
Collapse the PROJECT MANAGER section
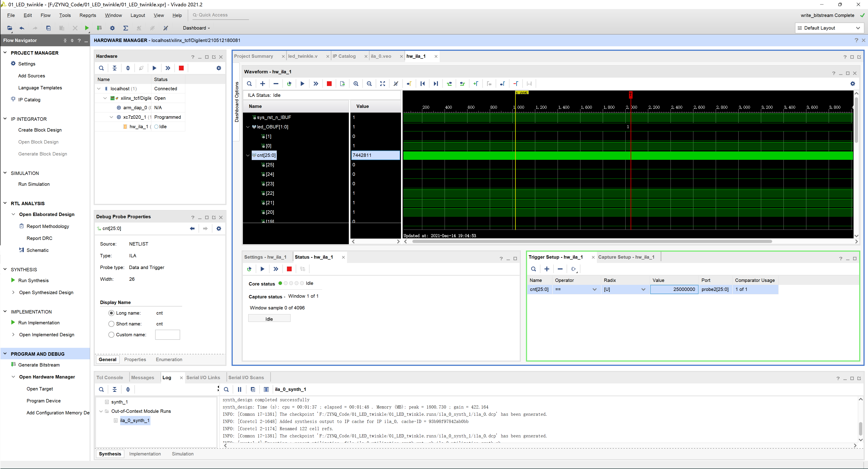(x=5, y=53)
